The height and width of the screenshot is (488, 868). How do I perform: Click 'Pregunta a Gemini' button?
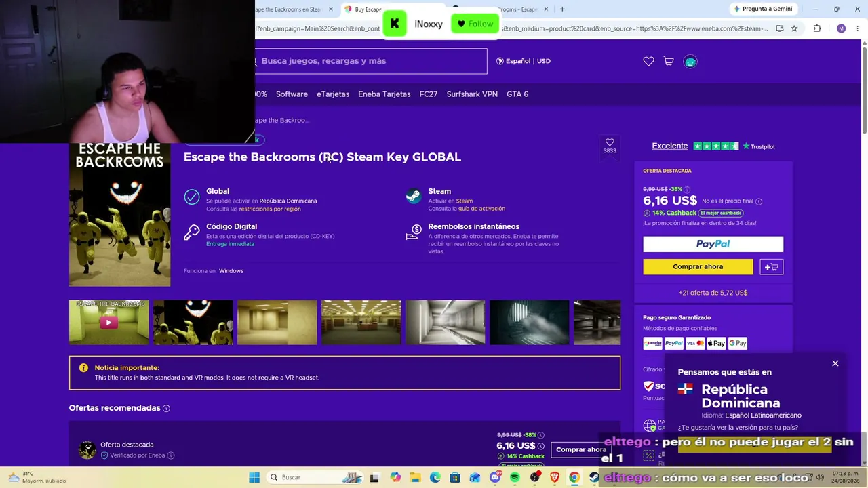(x=763, y=9)
